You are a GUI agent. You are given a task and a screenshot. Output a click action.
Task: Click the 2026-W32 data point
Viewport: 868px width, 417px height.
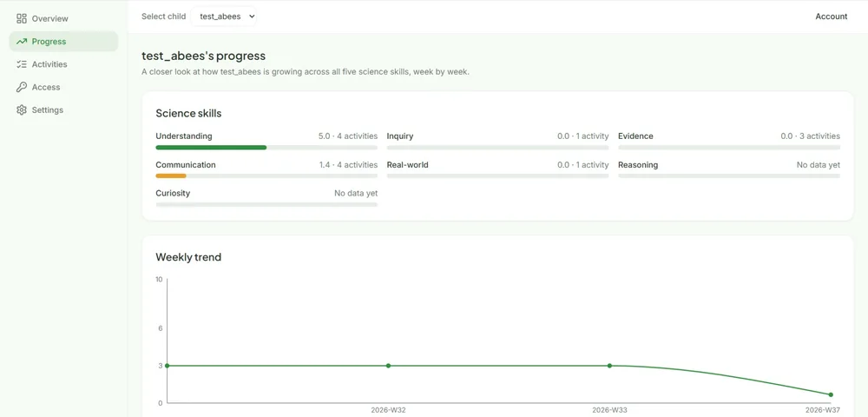[388, 366]
